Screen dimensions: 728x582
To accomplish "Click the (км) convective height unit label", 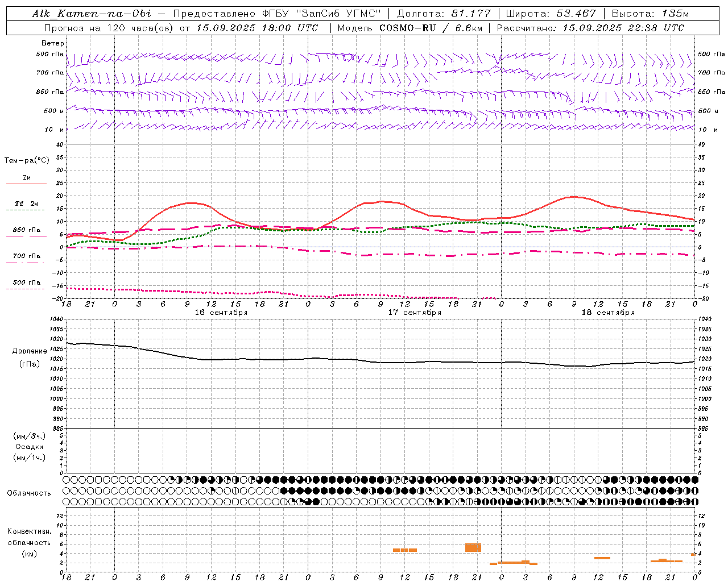I will point(30,554).
